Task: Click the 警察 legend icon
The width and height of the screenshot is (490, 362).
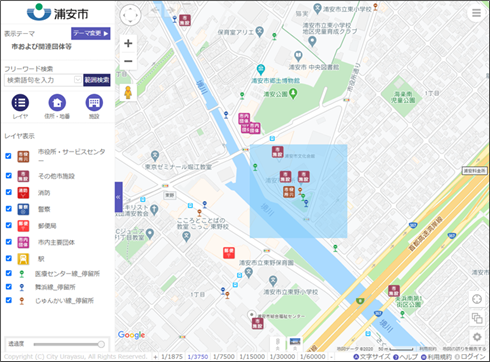Action: coord(23,209)
